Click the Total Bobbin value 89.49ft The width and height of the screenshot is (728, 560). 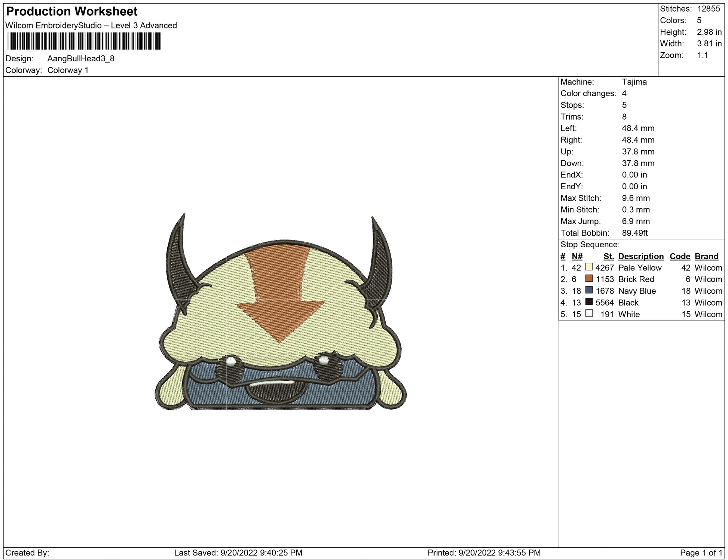[x=634, y=233]
